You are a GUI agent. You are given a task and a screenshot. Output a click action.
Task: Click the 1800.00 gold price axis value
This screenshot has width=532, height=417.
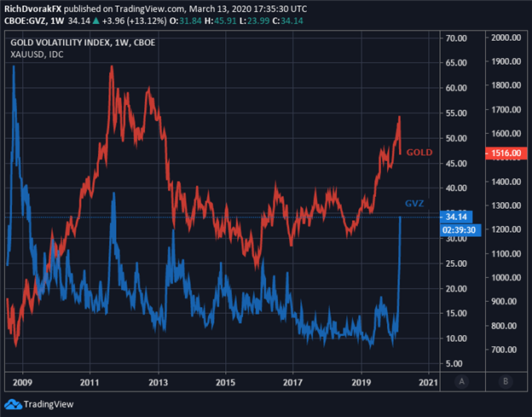point(506,85)
